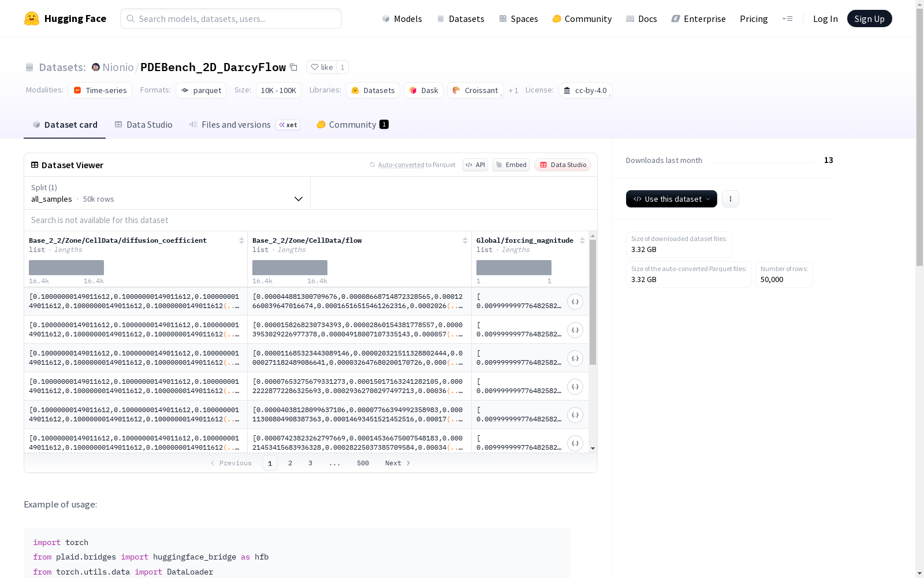Jump to page 500 of the viewer

pos(363,463)
